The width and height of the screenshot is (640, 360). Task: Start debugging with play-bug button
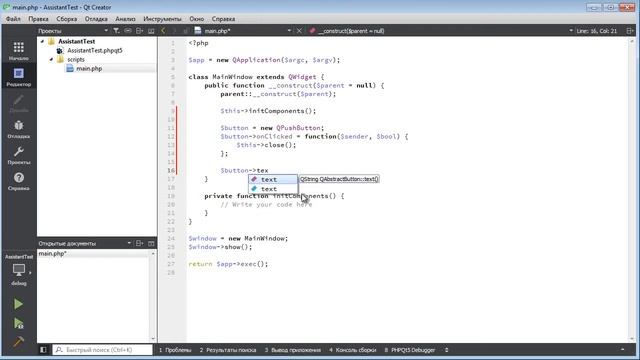(x=18, y=323)
